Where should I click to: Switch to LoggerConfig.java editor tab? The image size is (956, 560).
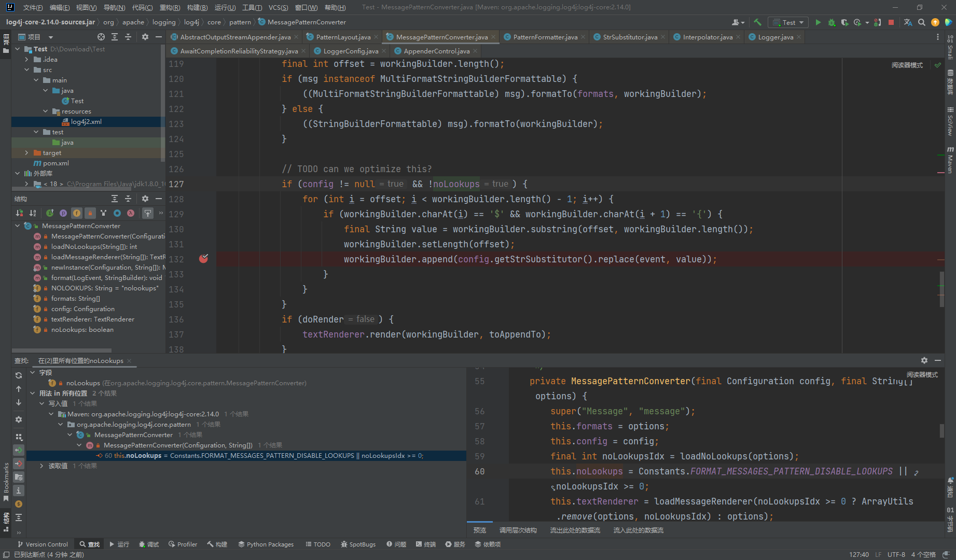pos(350,51)
